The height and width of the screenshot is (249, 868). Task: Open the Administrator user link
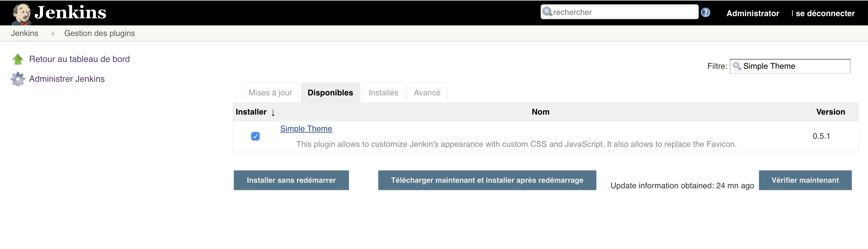click(752, 13)
